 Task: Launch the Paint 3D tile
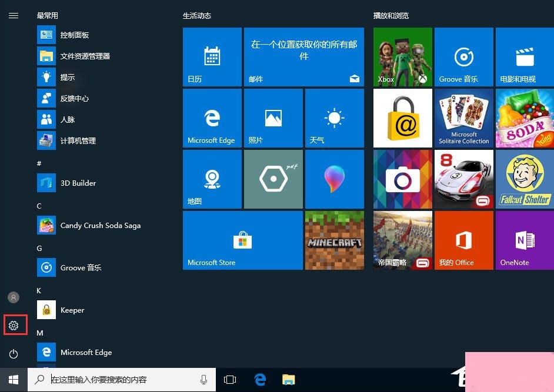334,179
